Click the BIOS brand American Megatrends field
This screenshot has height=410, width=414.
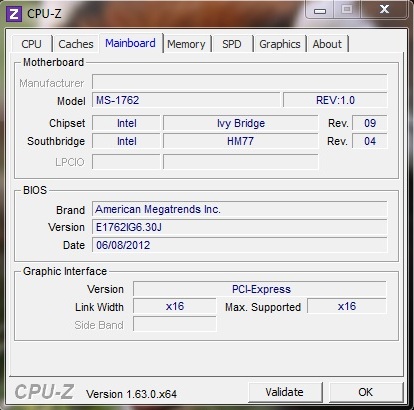(x=240, y=209)
